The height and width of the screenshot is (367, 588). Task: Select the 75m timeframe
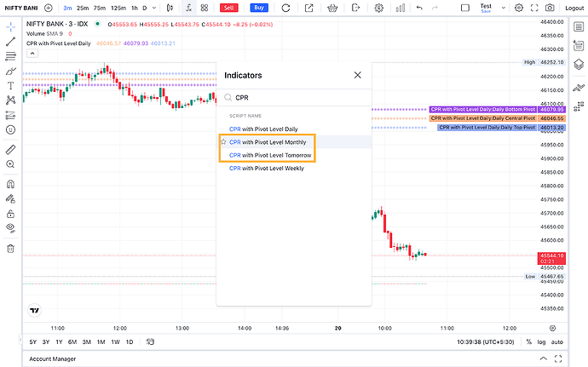click(100, 8)
